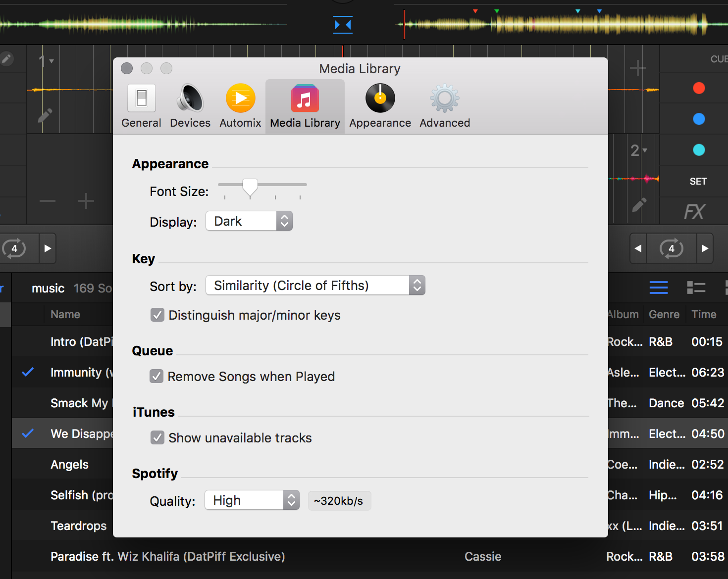Toggle the left deck 4-beat loop
This screenshot has height=579, width=728.
14,248
